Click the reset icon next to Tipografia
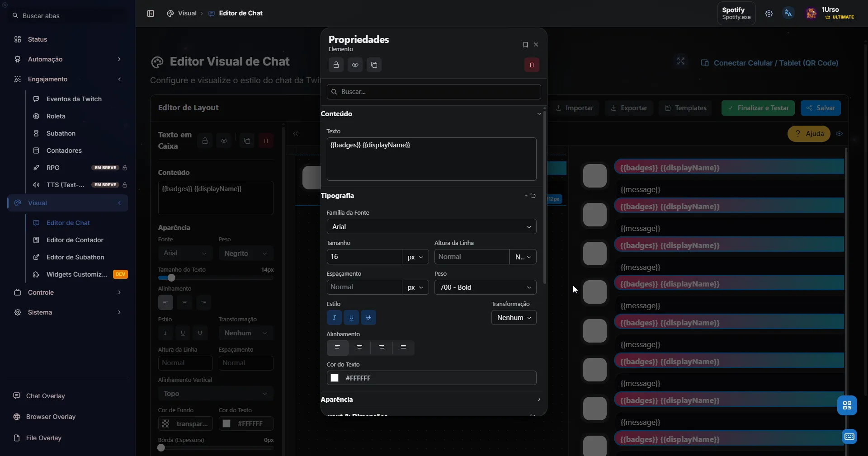This screenshot has width=868, height=456. point(533,196)
